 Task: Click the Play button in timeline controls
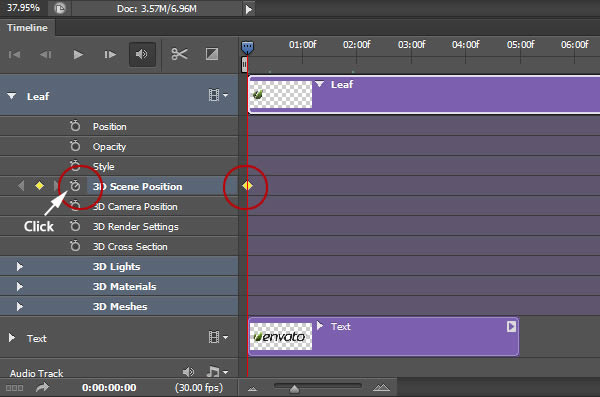click(x=78, y=55)
